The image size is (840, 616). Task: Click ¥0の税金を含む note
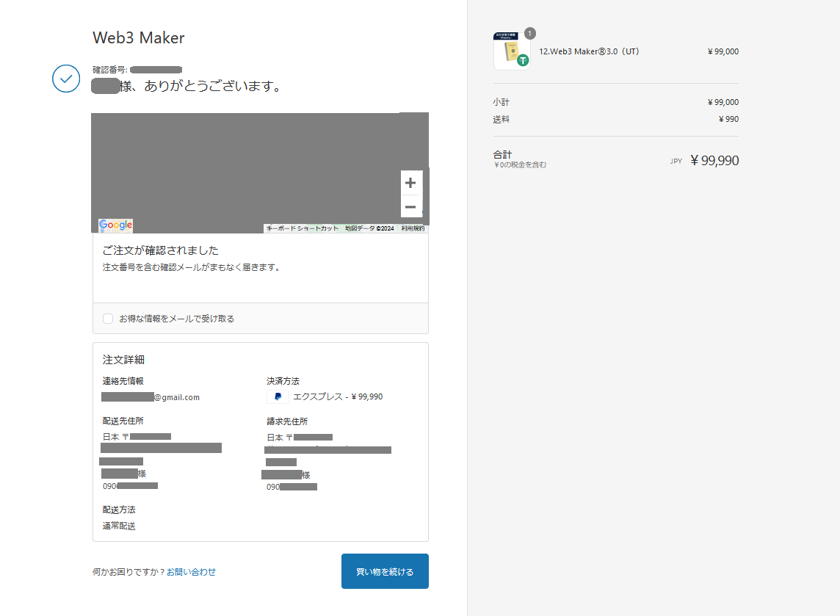[x=520, y=165]
